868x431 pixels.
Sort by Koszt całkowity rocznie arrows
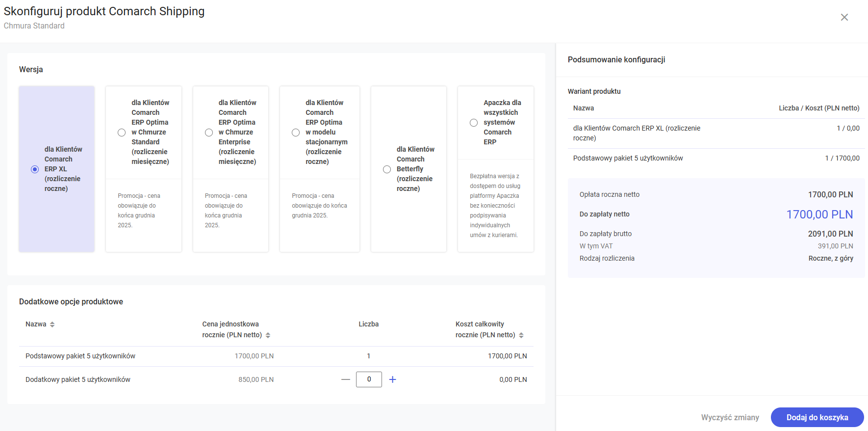point(521,335)
